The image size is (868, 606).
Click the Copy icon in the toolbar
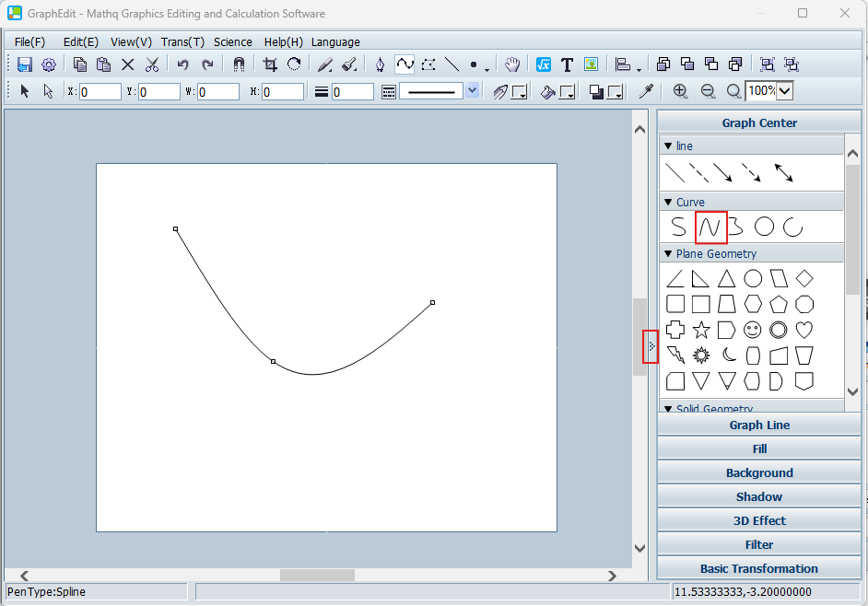[x=80, y=64]
